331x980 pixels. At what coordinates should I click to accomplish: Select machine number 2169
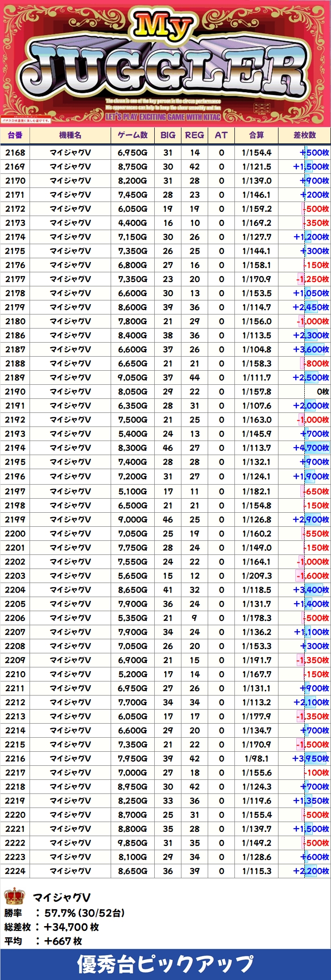[x=15, y=166]
